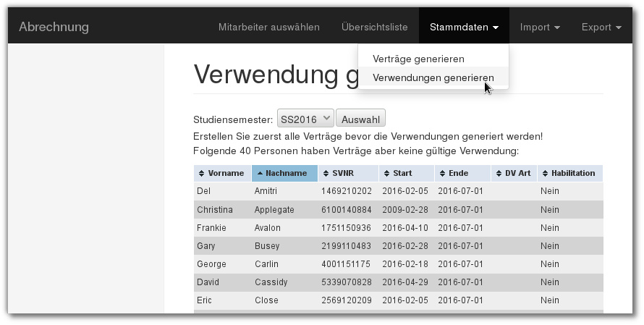
Task: Collapse the Stammdaten dropdown menu
Action: pos(464,28)
